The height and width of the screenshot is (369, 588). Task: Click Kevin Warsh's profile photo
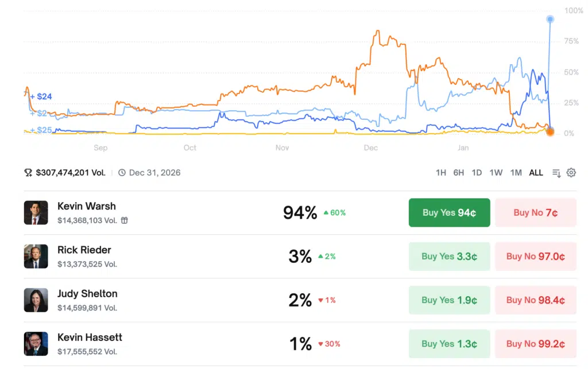[x=36, y=213]
